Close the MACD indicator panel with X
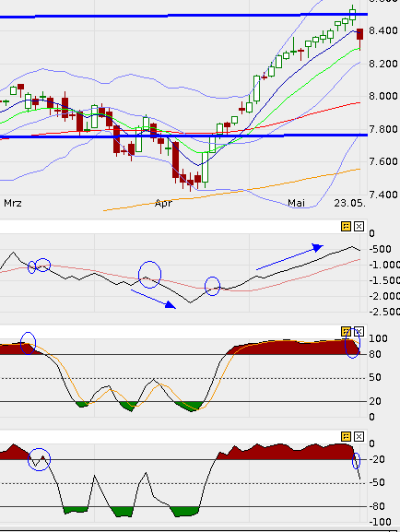This screenshot has height=532, width=400. click(359, 226)
